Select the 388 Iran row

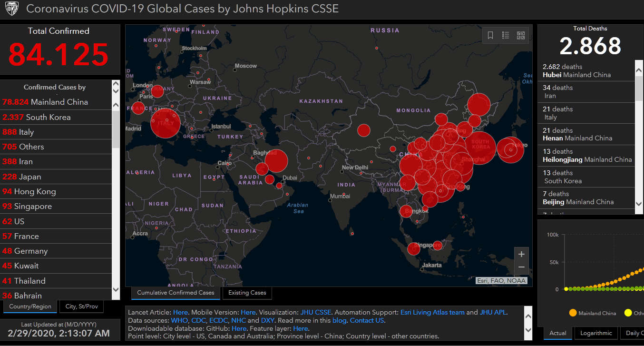[56, 161]
